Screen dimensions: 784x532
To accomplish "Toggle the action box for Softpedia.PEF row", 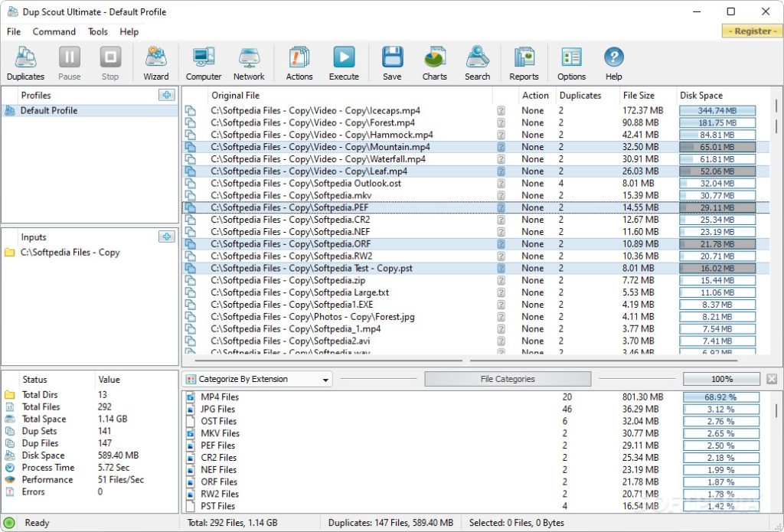I will (501, 207).
